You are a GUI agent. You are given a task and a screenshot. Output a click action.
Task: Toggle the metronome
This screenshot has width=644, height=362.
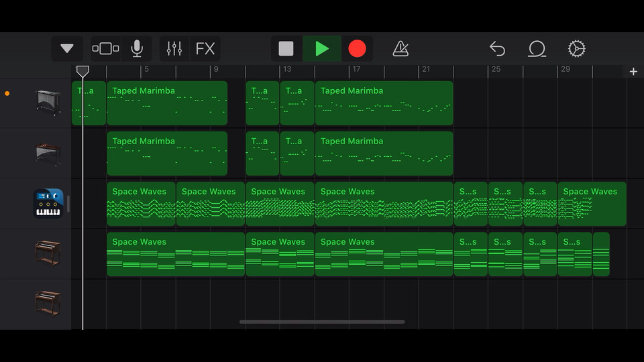pyautogui.click(x=400, y=48)
